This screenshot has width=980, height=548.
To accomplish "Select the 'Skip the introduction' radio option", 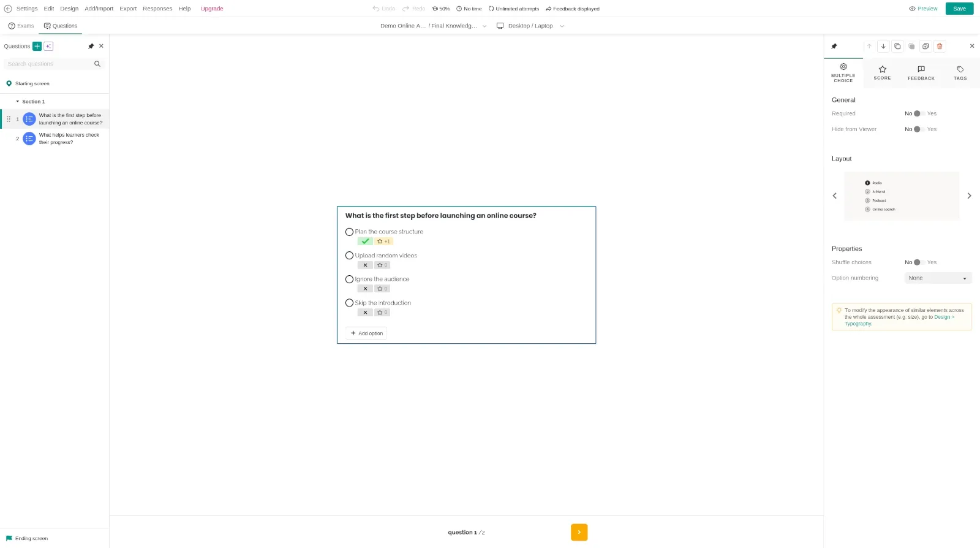I will tap(349, 303).
